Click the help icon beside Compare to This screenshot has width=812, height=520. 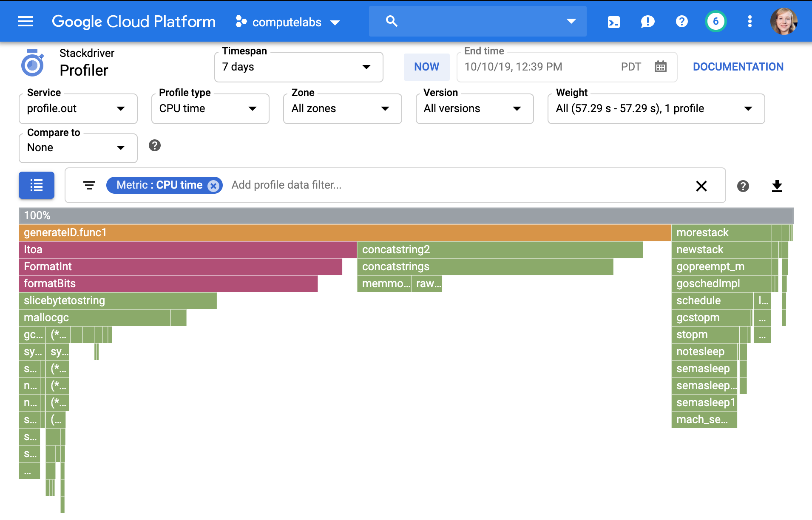pos(155,146)
